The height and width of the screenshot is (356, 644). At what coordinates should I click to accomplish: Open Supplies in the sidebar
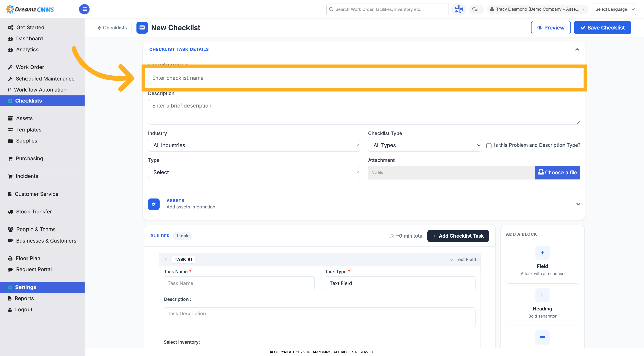pyautogui.click(x=26, y=141)
